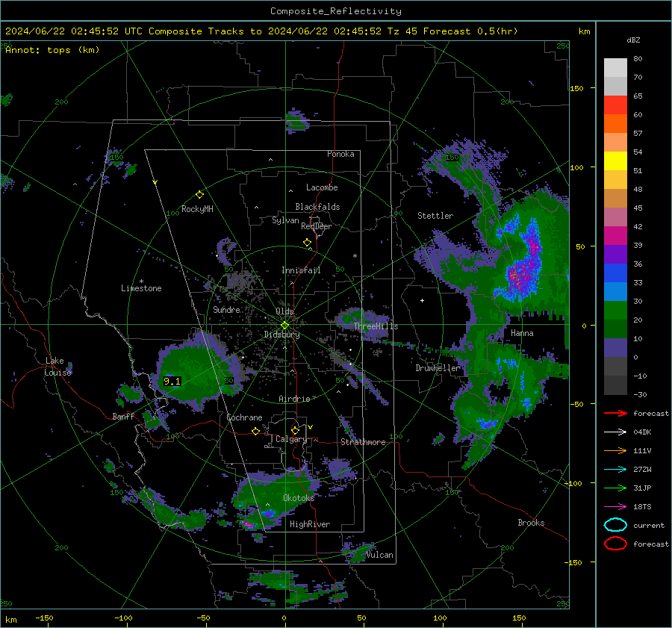The image size is (672, 628).
Task: Click the Lacombe city label
Action: (x=322, y=187)
